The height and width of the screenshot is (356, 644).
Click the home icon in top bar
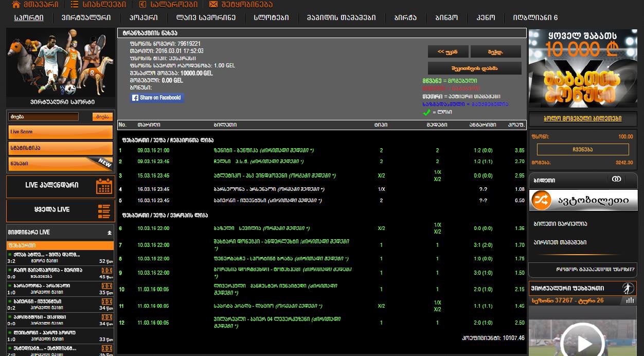(16, 5)
